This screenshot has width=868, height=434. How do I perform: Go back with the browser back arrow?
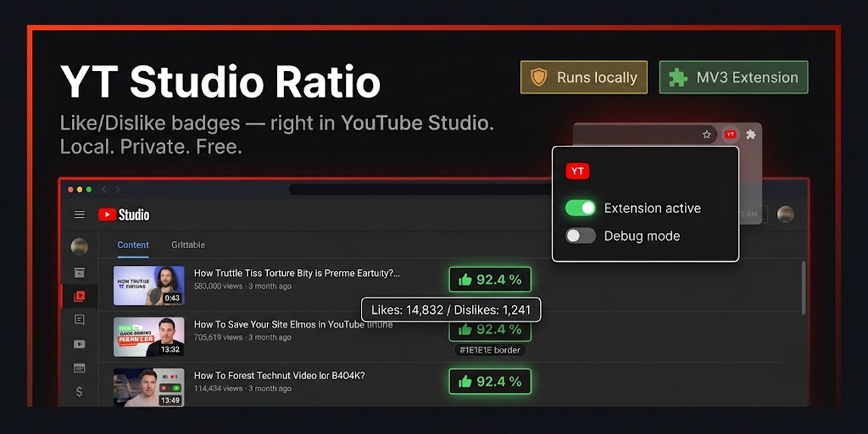coord(104,190)
